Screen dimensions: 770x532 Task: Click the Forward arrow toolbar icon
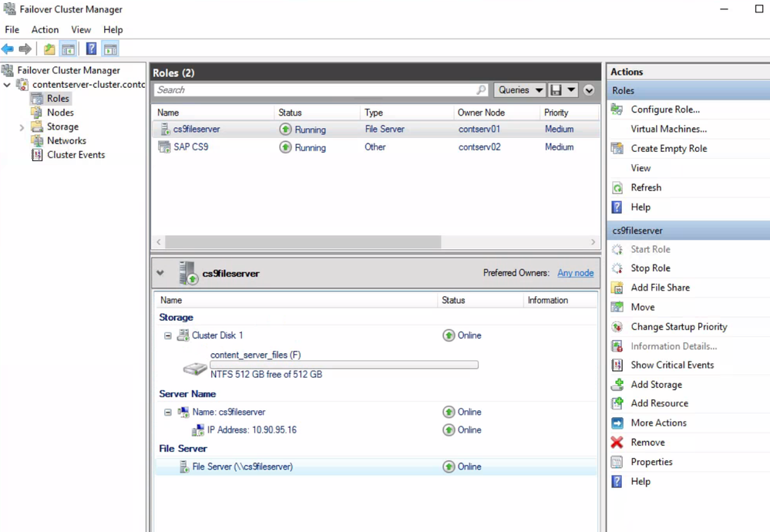[x=25, y=49]
